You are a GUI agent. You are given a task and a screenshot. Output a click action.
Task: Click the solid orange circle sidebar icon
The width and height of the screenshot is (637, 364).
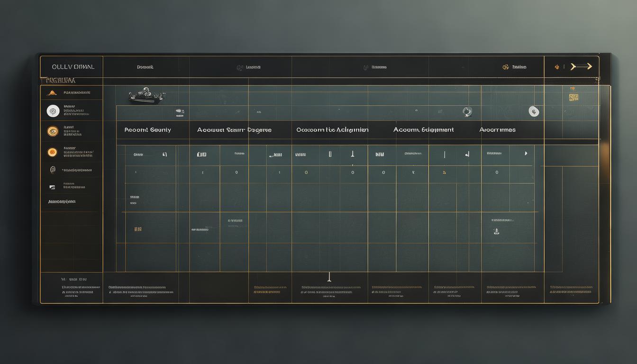(53, 152)
